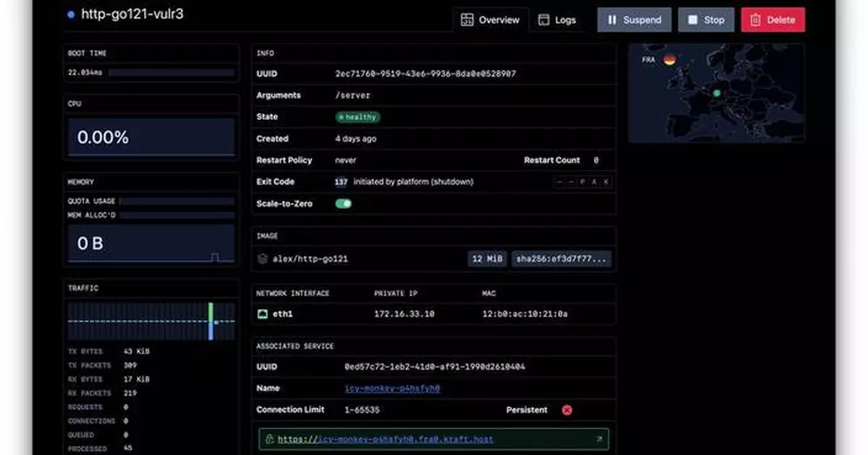
Task: Click the red Persistent X status icon
Action: 567,410
